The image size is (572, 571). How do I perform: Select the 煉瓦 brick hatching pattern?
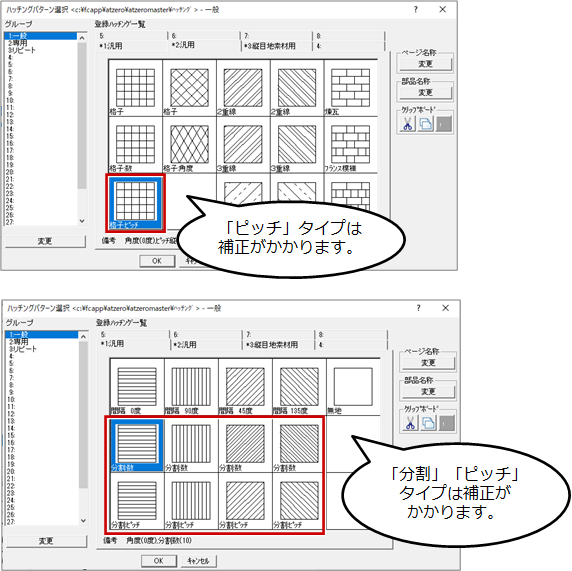(351, 89)
